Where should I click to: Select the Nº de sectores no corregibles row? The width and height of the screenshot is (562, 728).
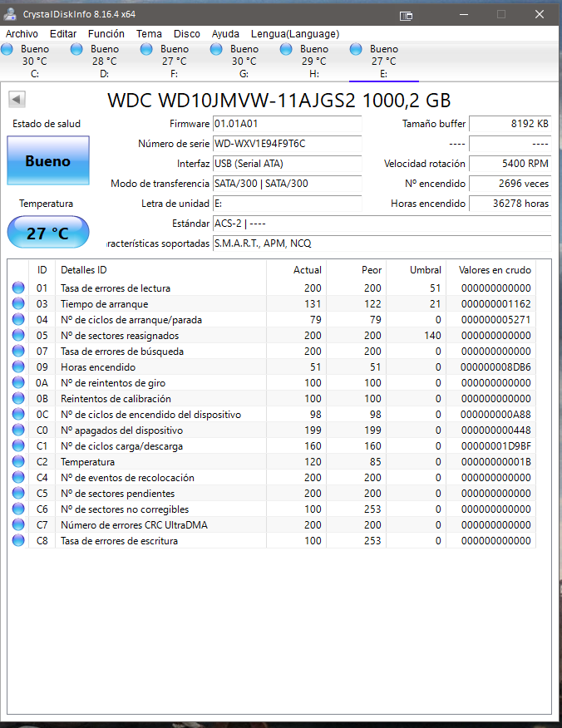click(272, 509)
